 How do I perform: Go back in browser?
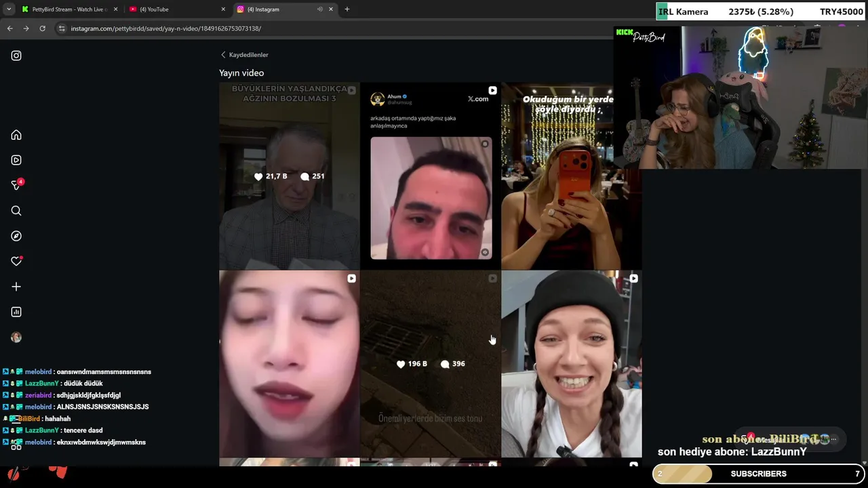(9, 28)
